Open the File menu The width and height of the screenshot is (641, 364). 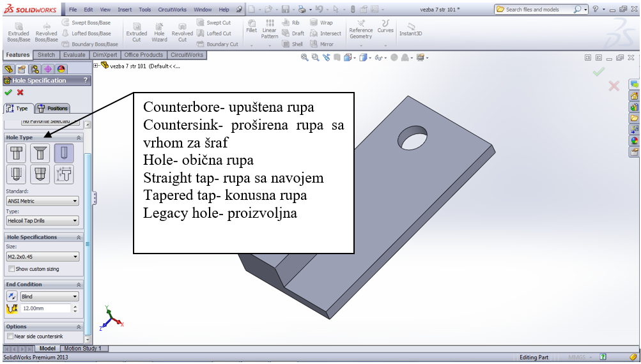point(73,10)
